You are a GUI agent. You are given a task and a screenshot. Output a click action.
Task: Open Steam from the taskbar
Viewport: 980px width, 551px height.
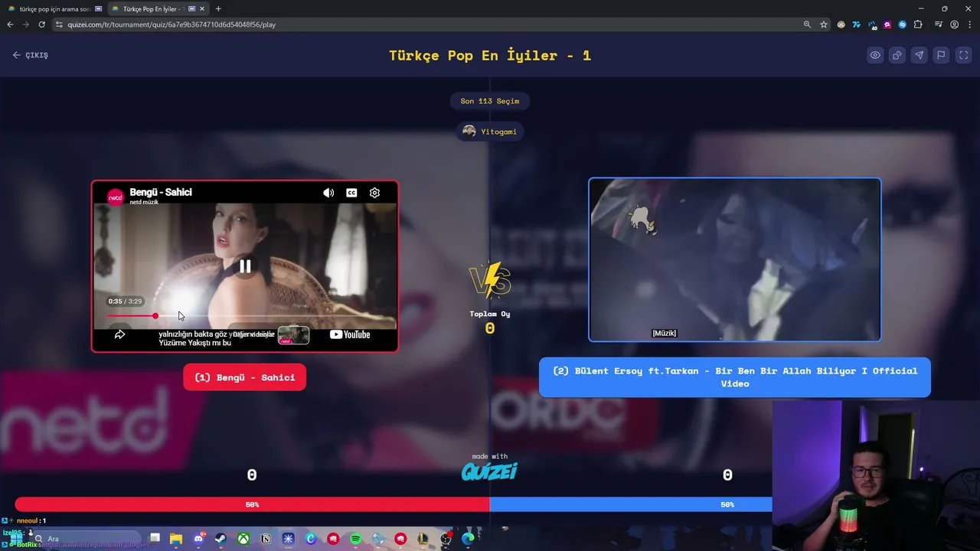[x=221, y=539]
